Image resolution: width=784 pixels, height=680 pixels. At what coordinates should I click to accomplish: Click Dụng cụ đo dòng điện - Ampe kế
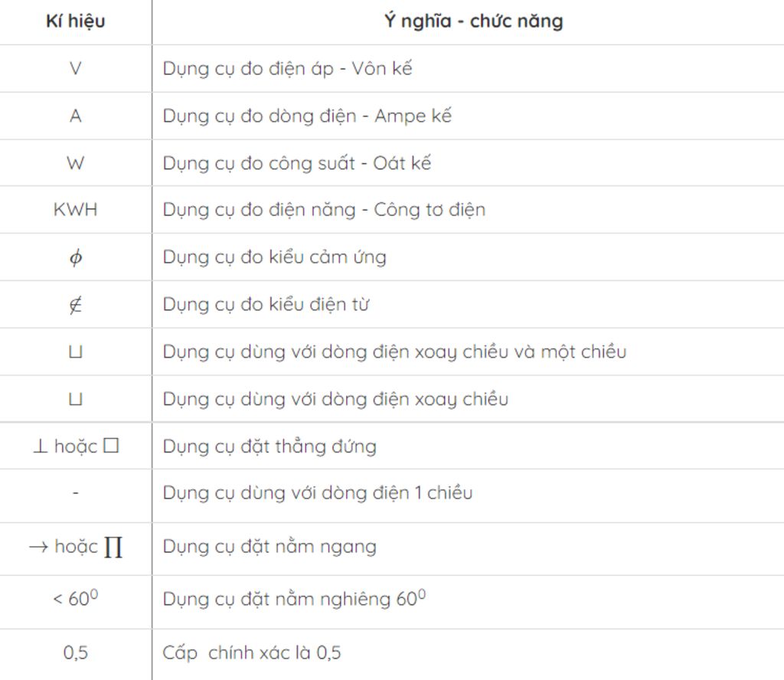[307, 116]
